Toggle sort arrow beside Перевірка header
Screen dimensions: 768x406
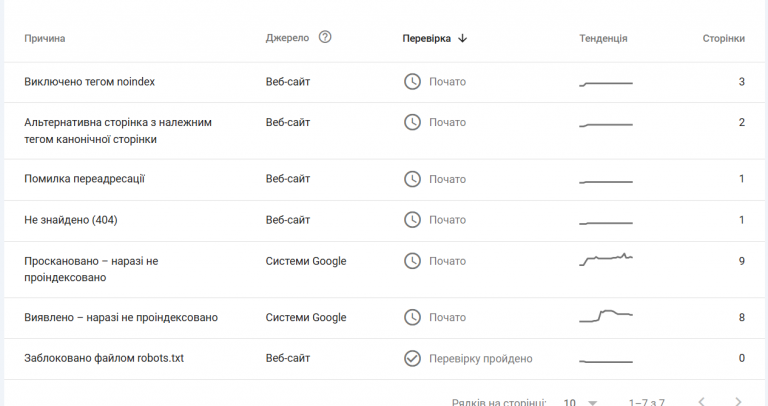[x=462, y=38]
